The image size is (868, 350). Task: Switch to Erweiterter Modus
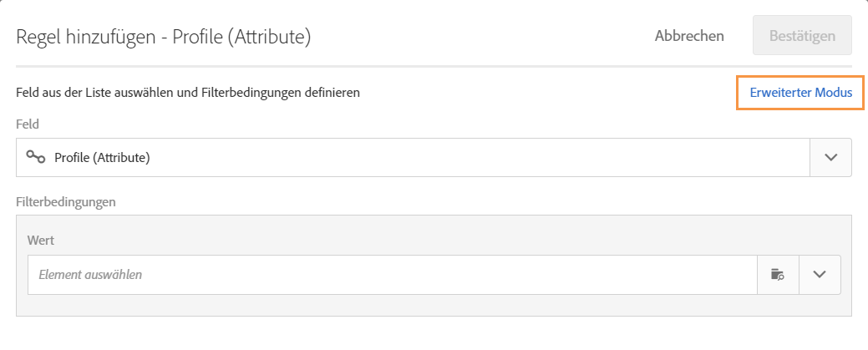coord(800,93)
